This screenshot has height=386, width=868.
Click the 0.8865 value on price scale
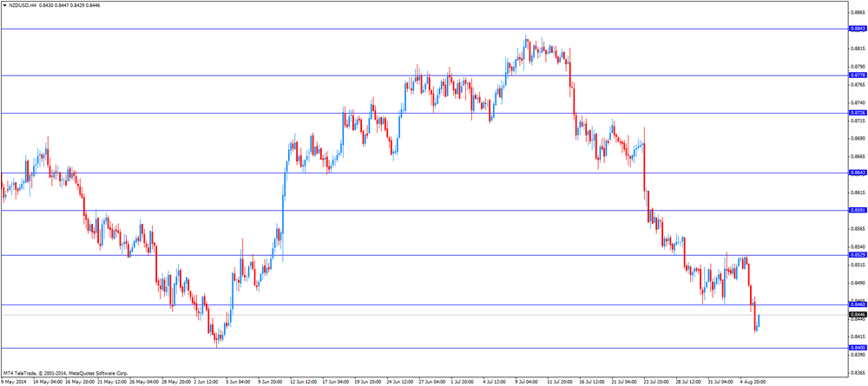[x=858, y=13]
